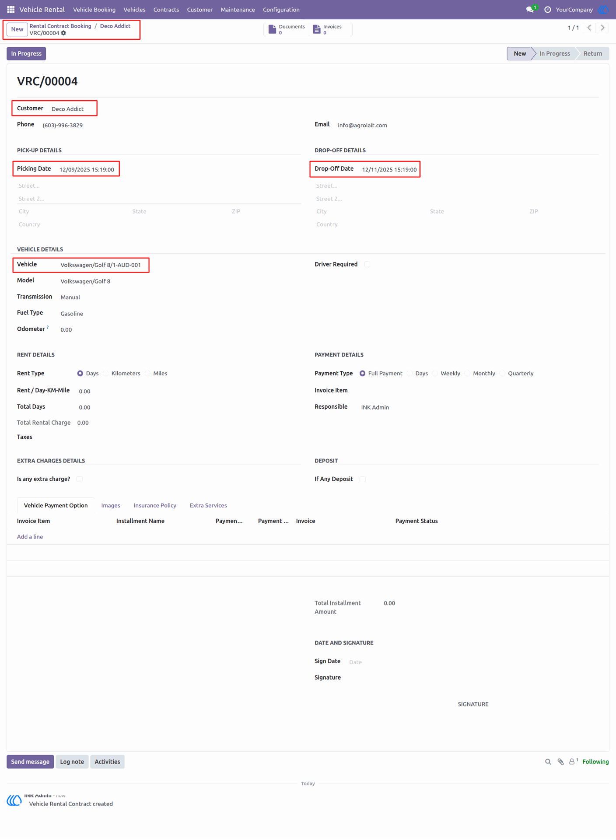616x840 pixels.
Task: Enable the Is any extra charge checkbox
Action: [x=80, y=479]
